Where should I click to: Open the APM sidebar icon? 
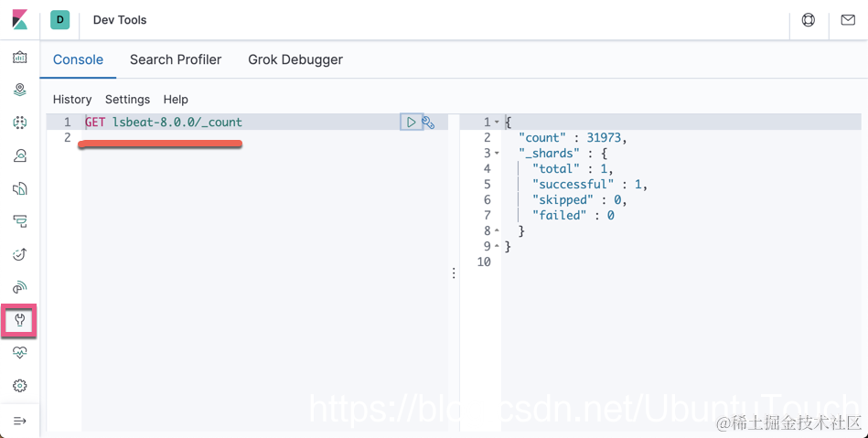[x=19, y=221]
